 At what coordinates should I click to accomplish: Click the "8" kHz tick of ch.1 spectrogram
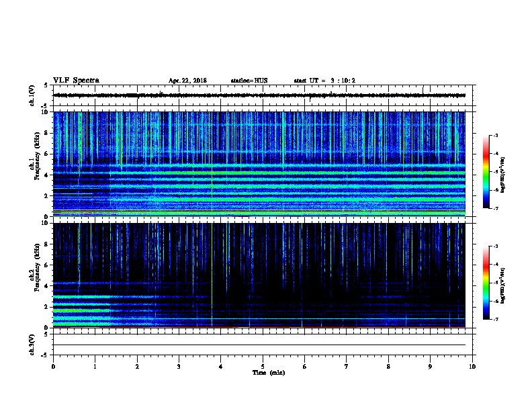pyautogui.click(x=47, y=133)
